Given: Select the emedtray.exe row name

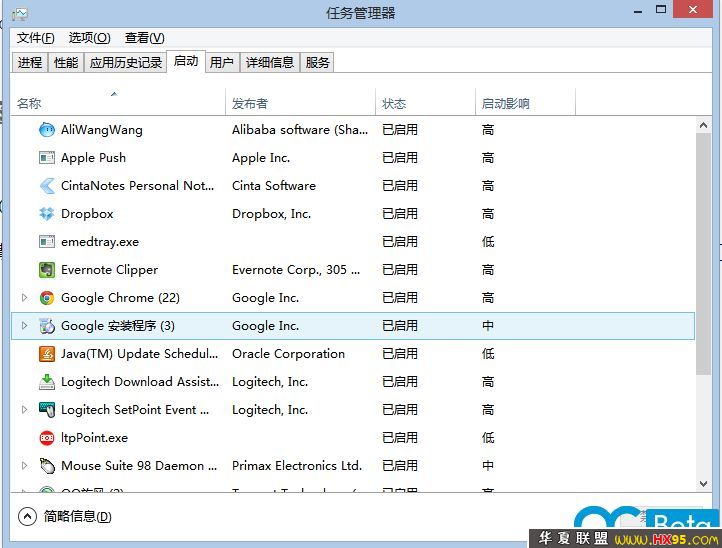Looking at the screenshot, I should tap(100, 242).
